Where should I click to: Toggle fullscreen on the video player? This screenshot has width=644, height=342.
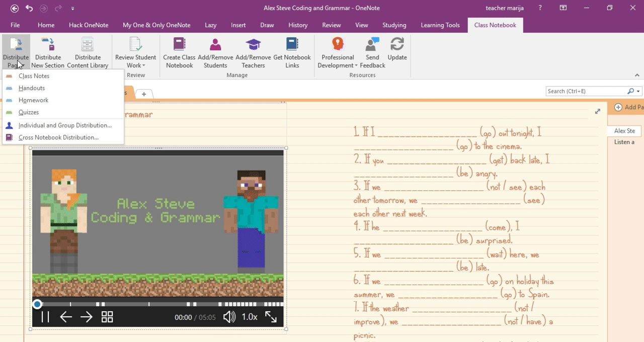[x=271, y=317]
